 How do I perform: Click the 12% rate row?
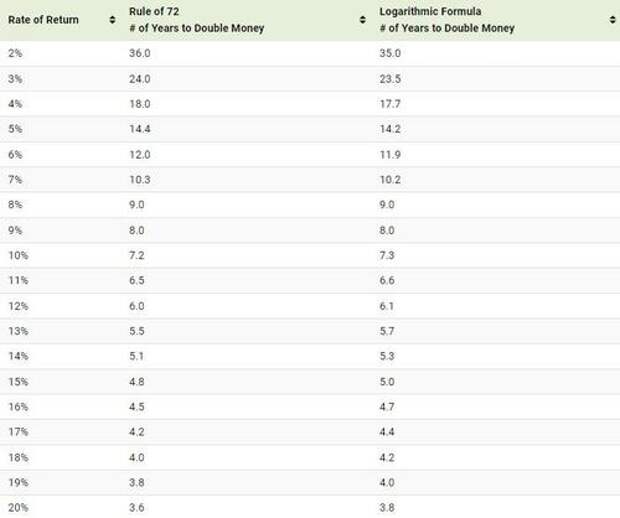click(310, 306)
